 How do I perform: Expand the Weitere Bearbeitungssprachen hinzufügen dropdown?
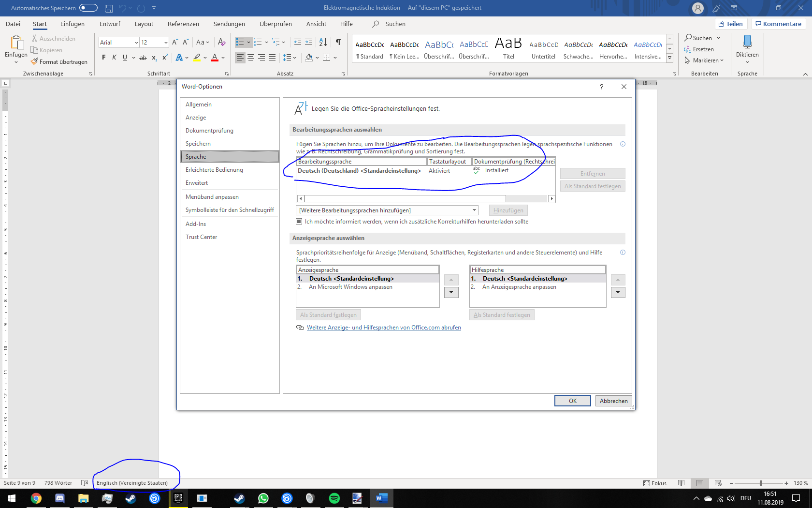click(474, 210)
